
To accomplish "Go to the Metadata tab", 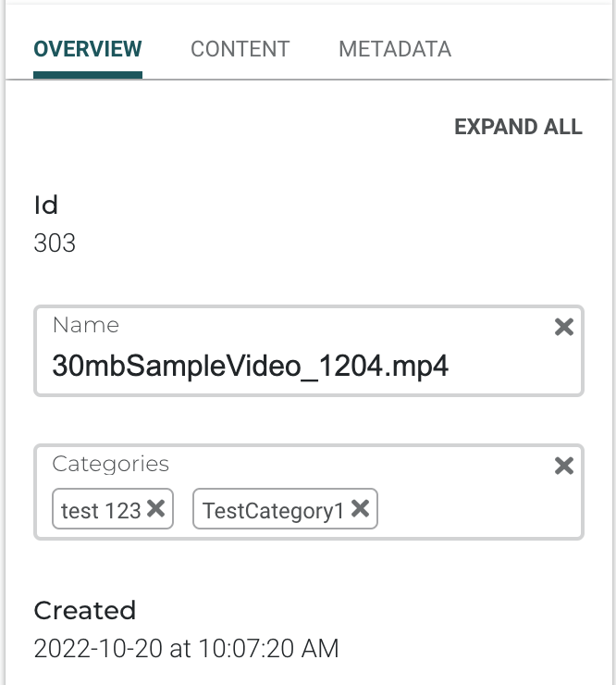I will [x=395, y=49].
